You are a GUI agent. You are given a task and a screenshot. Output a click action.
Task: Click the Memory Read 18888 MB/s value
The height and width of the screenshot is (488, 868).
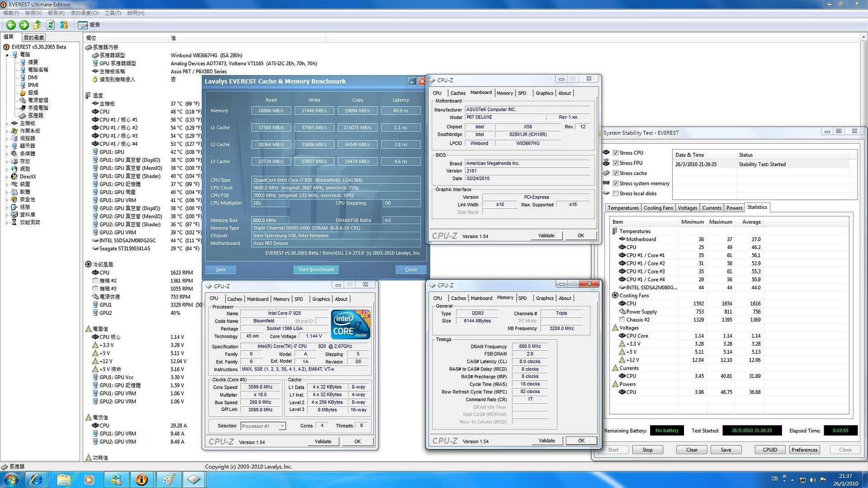click(x=271, y=111)
